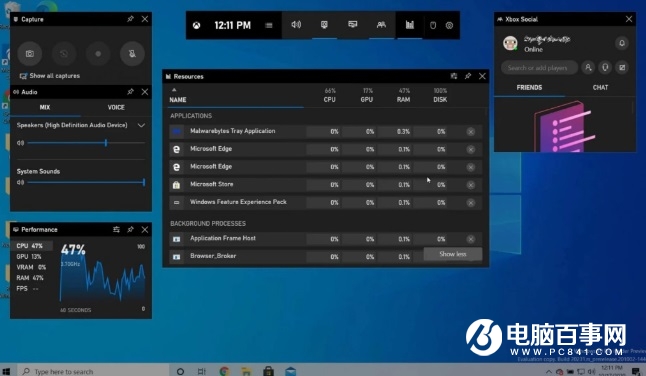Open Xbox Social notifications bell
Image resolution: width=646 pixels, height=376 pixels.
[x=622, y=43]
